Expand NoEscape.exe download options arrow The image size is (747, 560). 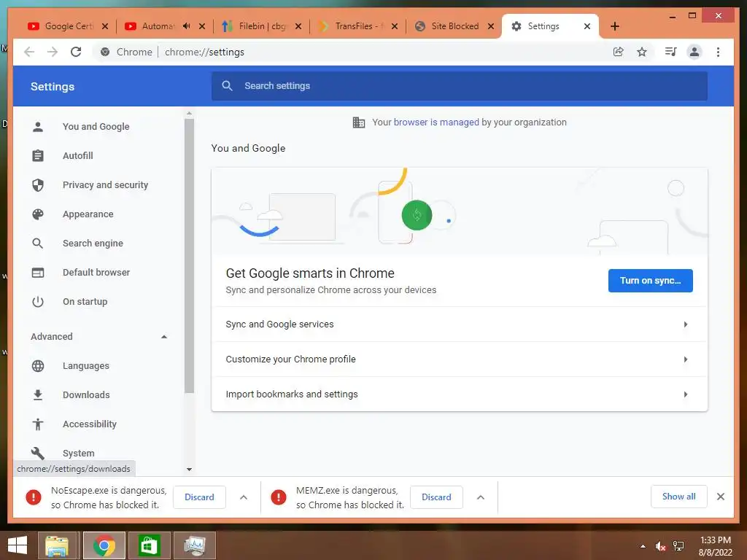click(244, 497)
